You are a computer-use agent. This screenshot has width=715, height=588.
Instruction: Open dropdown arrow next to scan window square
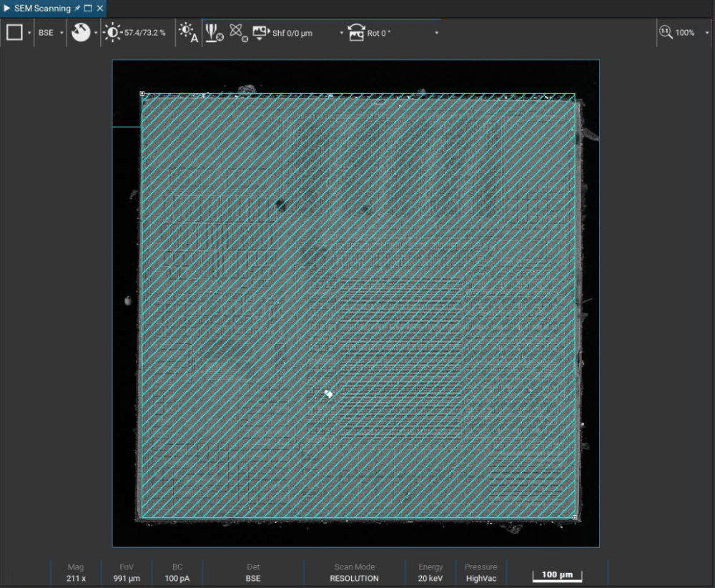(29, 33)
